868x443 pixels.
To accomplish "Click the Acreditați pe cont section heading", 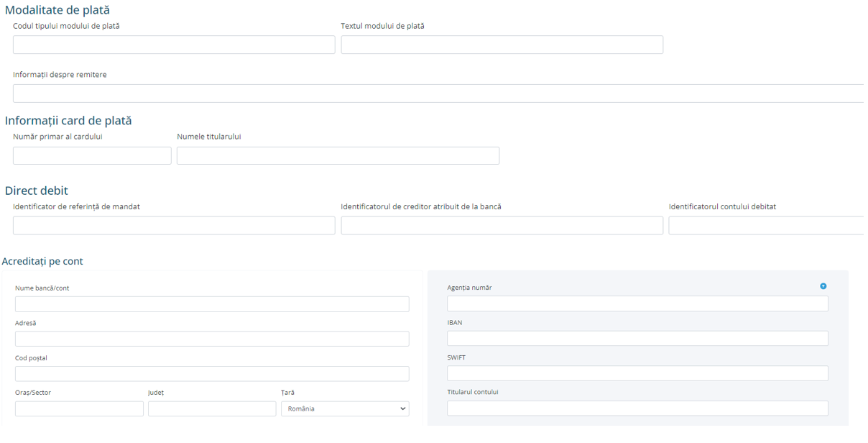I will 42,261.
